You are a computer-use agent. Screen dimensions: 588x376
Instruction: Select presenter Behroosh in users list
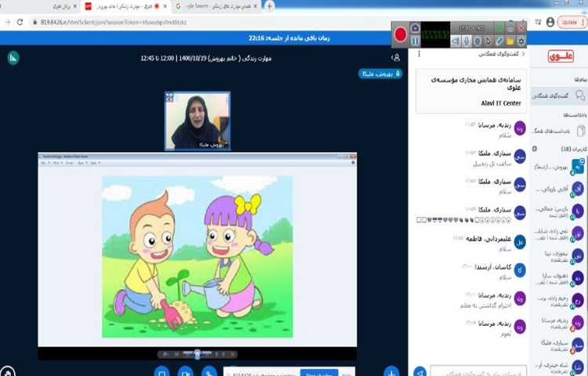click(559, 167)
